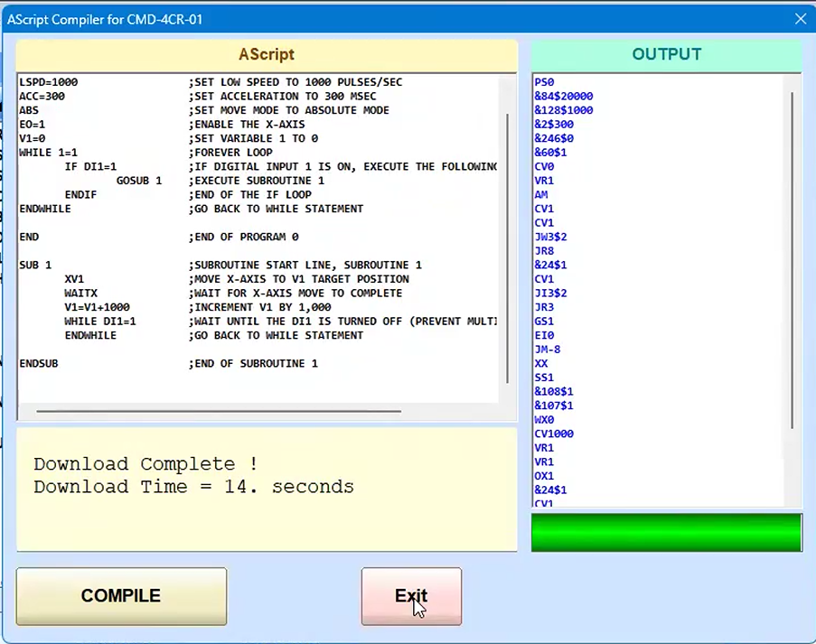Click the green download progress bar

[667, 532]
